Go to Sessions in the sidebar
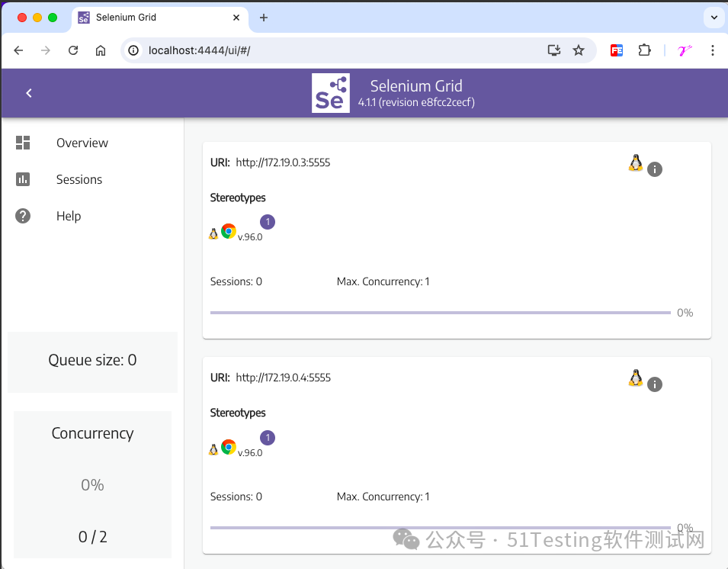The width and height of the screenshot is (728, 569). [79, 179]
